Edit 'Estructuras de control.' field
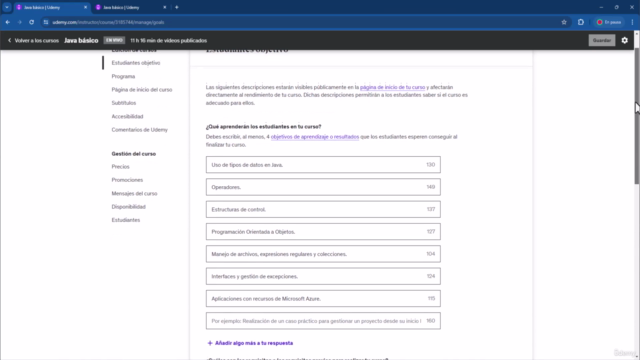Viewport: 640px width, 360px height. coord(323,209)
